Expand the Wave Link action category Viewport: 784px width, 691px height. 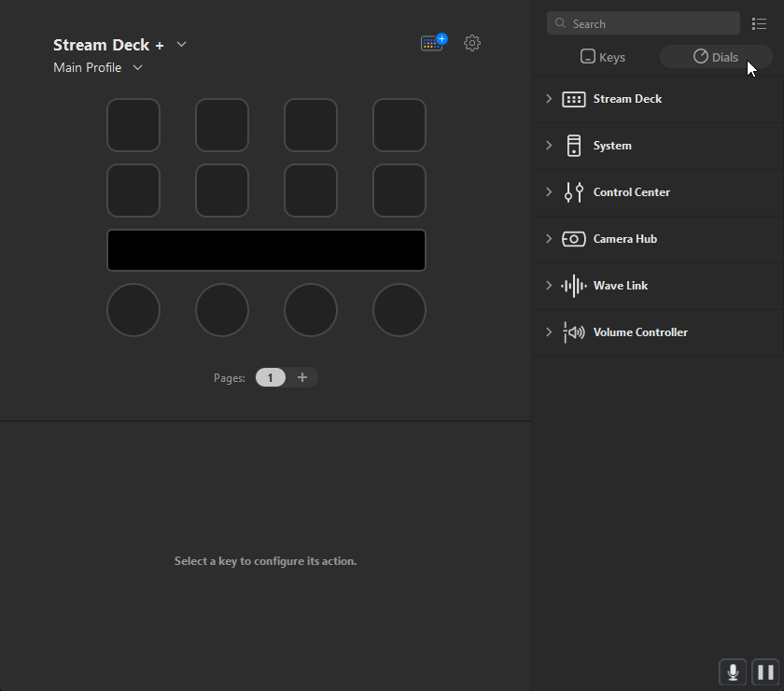tap(549, 286)
